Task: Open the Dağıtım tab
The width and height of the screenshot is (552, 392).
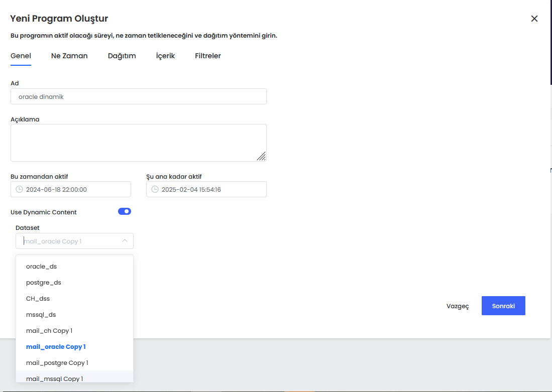Action: [x=122, y=56]
